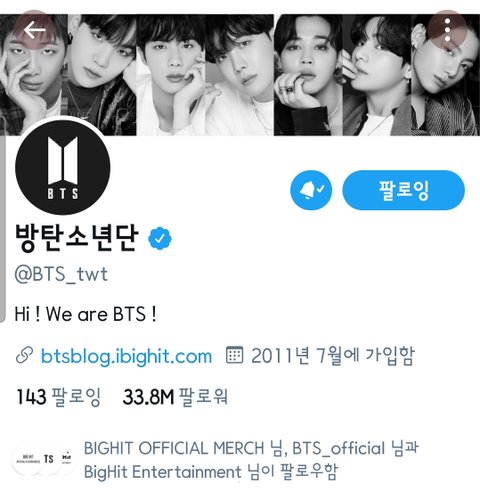The image size is (480, 500).
Task: Tap the blue verified badge icon
Action: point(160,238)
